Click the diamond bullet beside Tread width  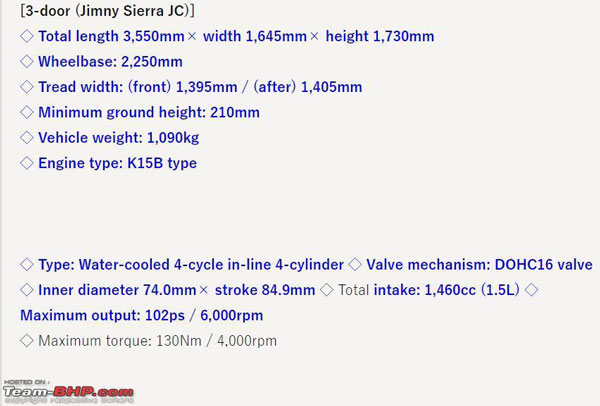27,87
